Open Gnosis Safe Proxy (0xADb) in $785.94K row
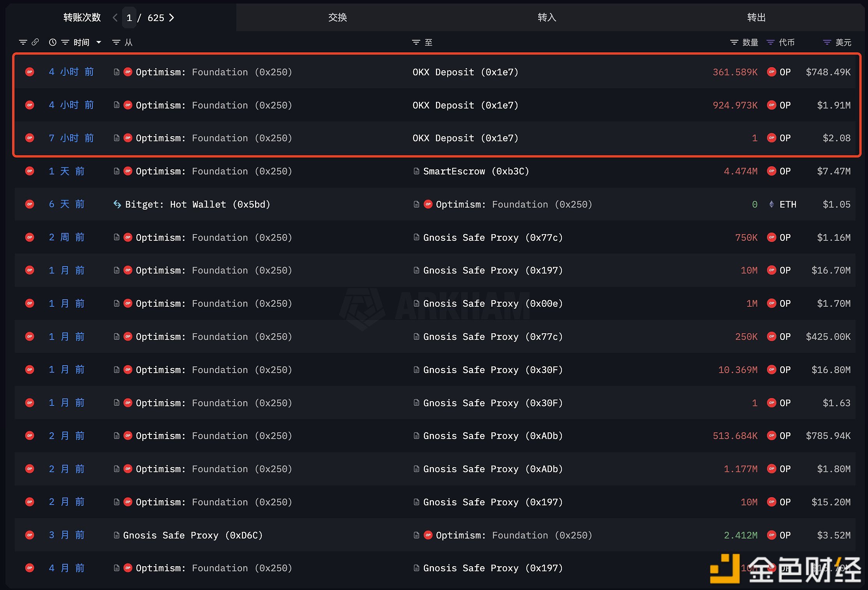 [x=493, y=436]
